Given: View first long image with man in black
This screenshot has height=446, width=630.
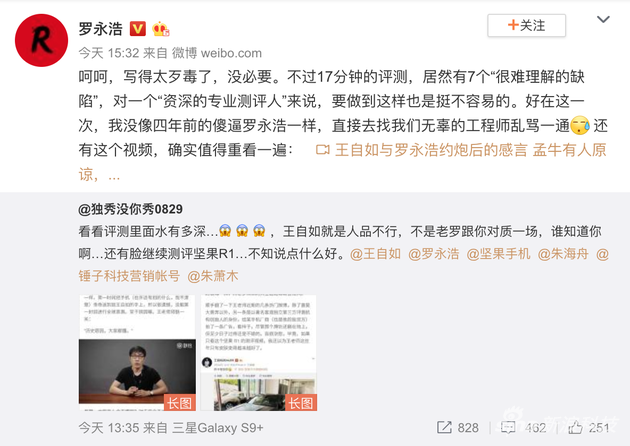Looking at the screenshot, I should point(137,353).
